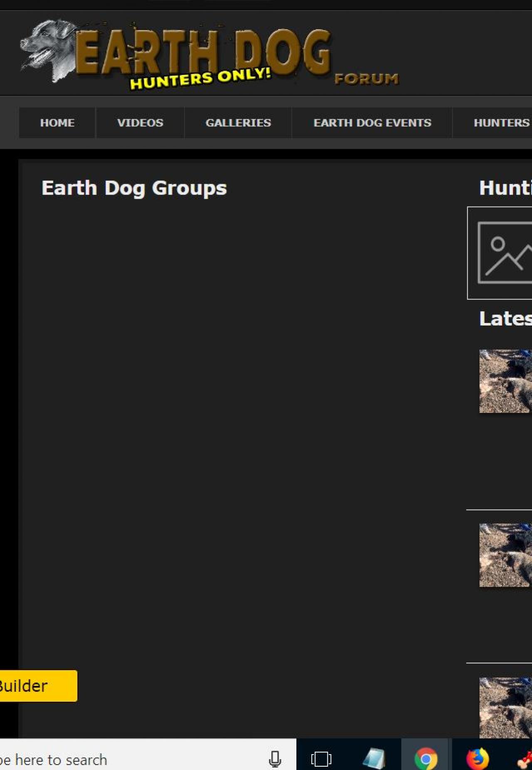Screen dimensions: 532x770
Task: Open Task View from the taskbar
Action: coord(321,759)
